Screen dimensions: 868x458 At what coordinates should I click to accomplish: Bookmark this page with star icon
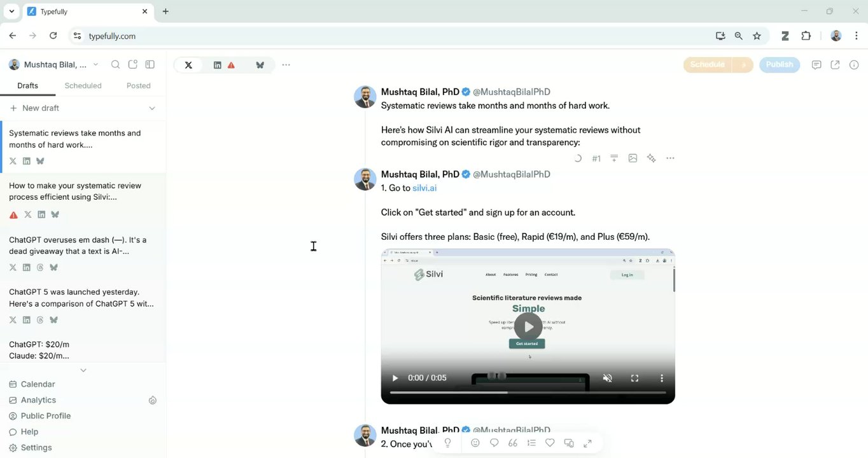[x=757, y=36]
